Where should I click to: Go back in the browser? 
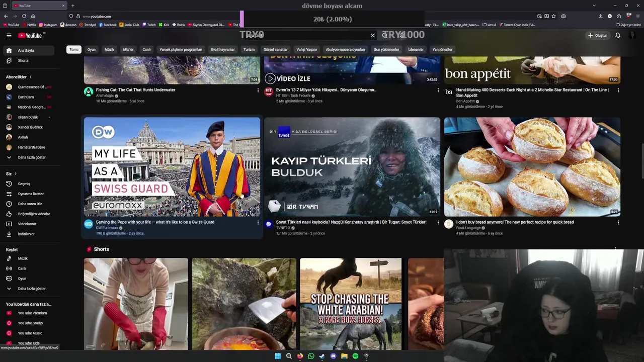pyautogui.click(x=6, y=16)
